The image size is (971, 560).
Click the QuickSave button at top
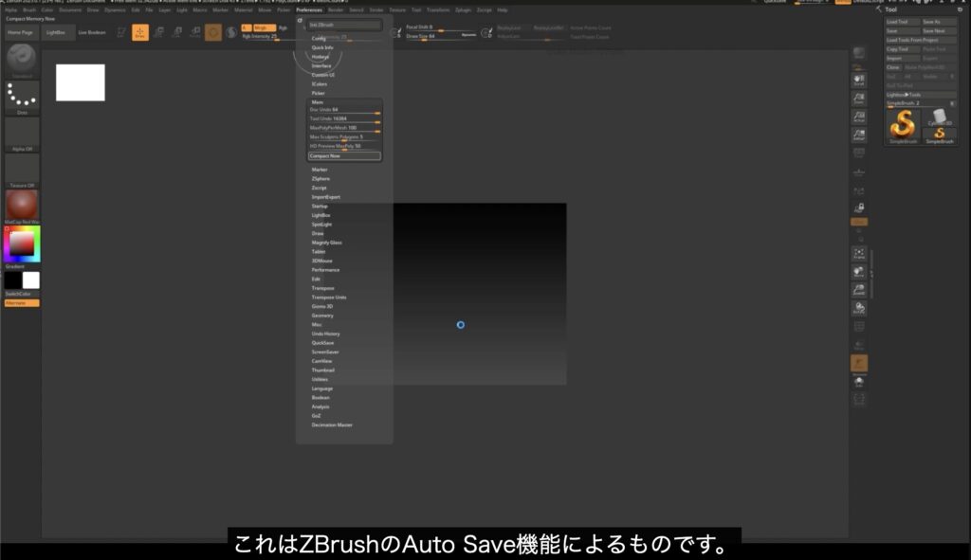[775, 2]
